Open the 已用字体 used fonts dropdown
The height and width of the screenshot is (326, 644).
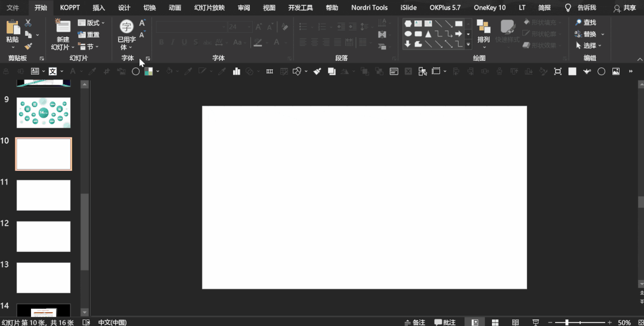click(x=126, y=35)
